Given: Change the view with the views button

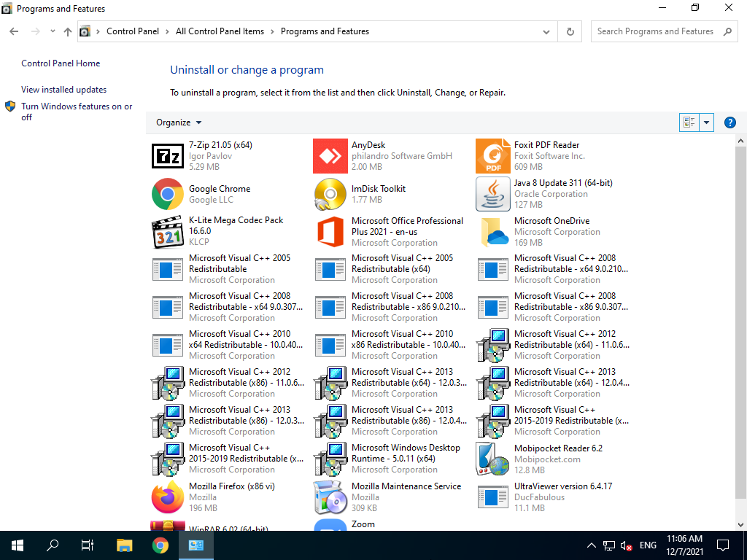Looking at the screenshot, I should [689, 122].
